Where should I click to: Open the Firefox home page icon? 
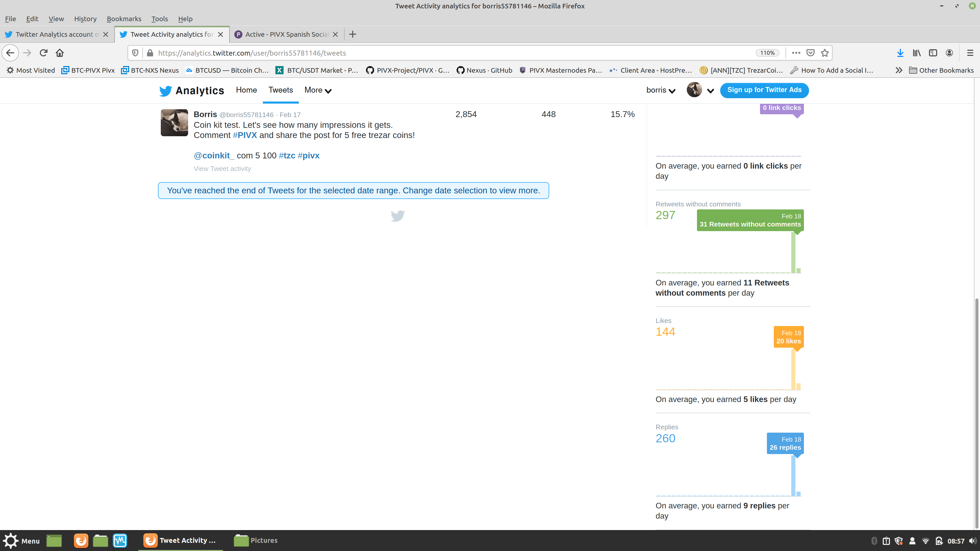[60, 53]
